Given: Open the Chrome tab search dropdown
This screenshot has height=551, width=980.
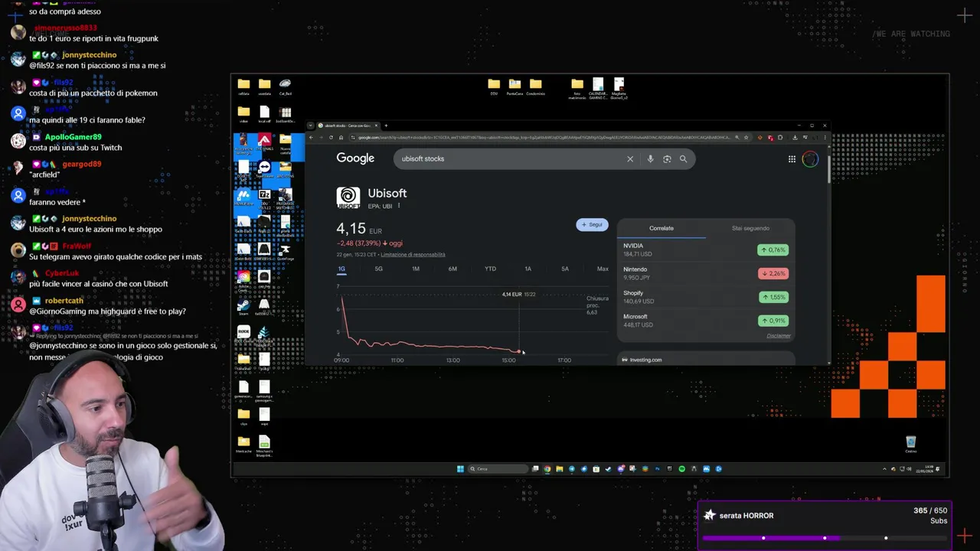Looking at the screenshot, I should tap(311, 126).
